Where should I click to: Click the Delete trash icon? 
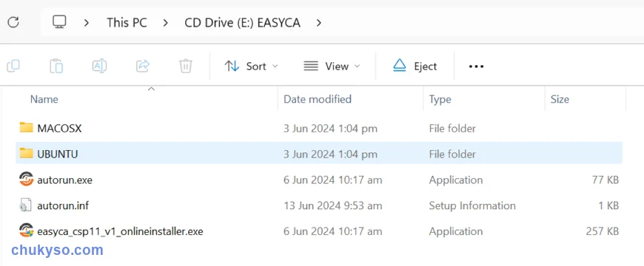186,66
